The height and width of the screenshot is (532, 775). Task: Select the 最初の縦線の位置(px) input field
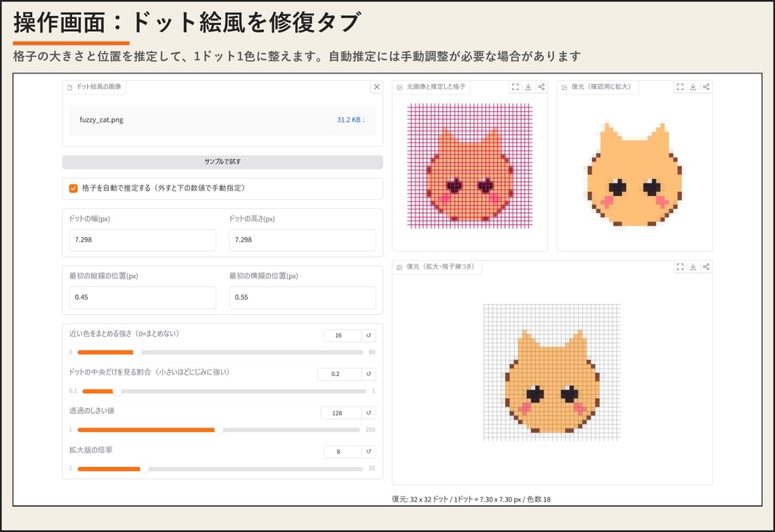point(142,297)
